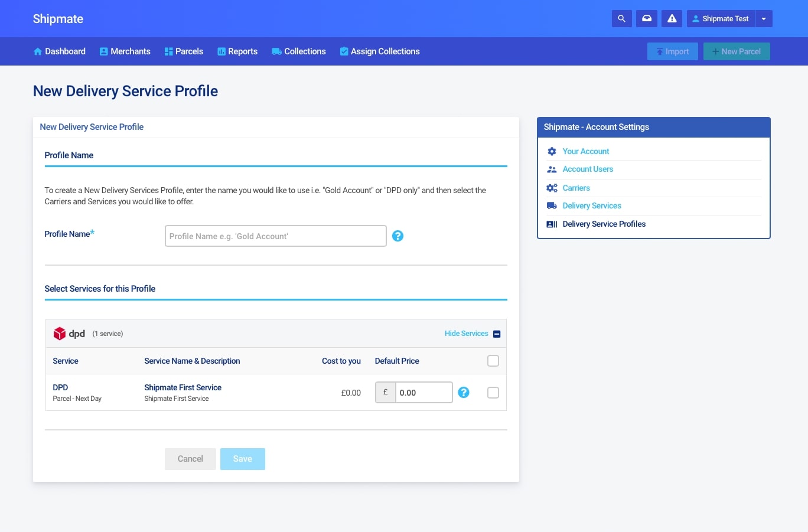Tick the Shipmate First Service row checkbox

pyautogui.click(x=493, y=393)
